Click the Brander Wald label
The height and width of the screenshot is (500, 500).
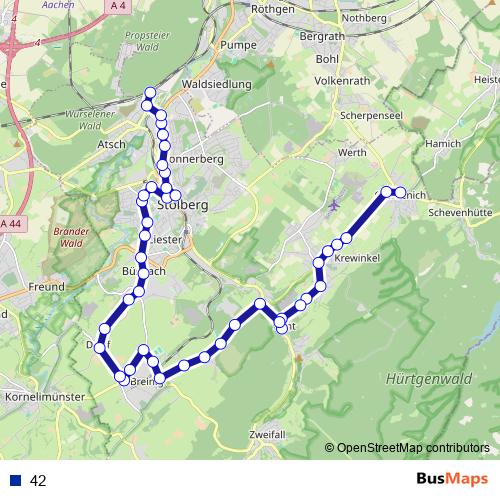click(x=71, y=237)
